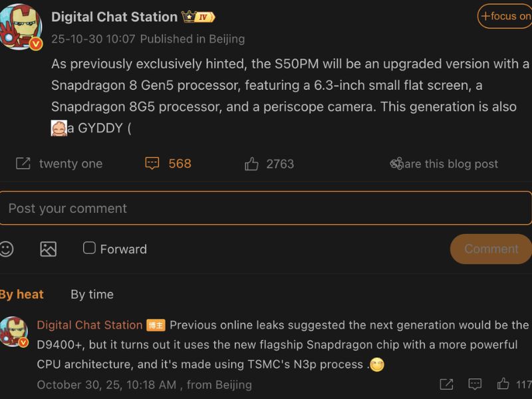Click commenter's small Iron Man avatar

(13, 331)
